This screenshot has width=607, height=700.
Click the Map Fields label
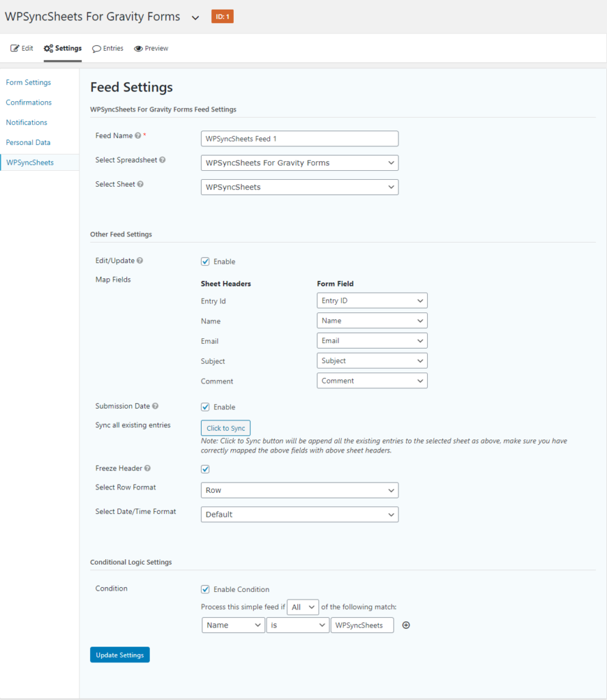(x=113, y=280)
